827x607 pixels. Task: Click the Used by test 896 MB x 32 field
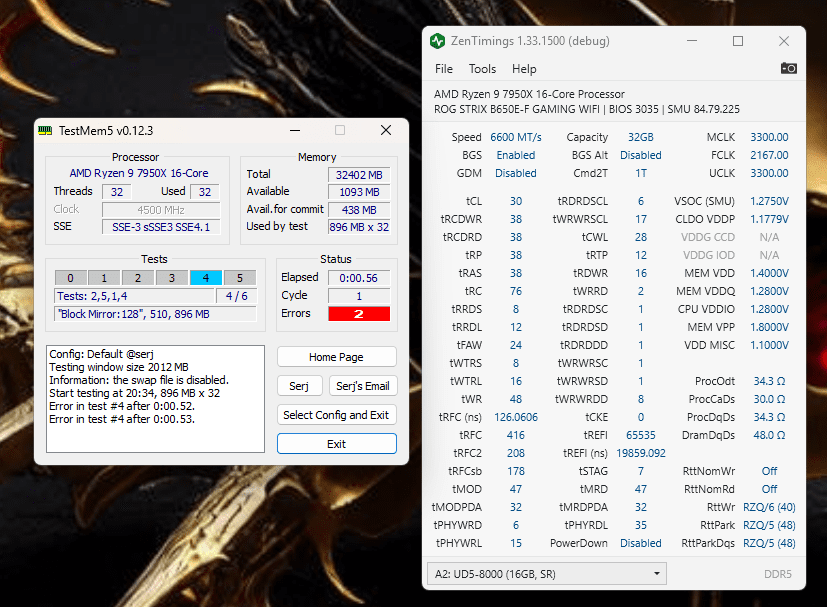[x=359, y=227]
